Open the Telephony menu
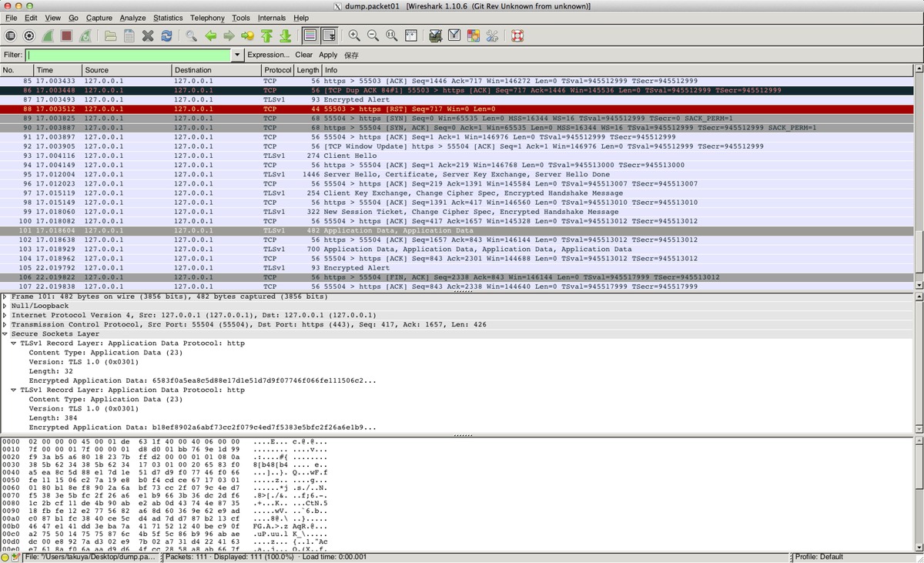 (209, 18)
